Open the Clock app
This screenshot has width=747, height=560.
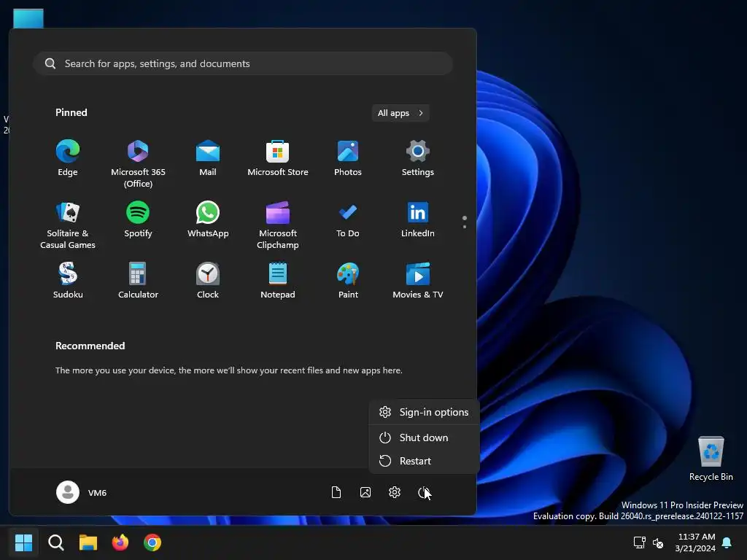click(208, 281)
